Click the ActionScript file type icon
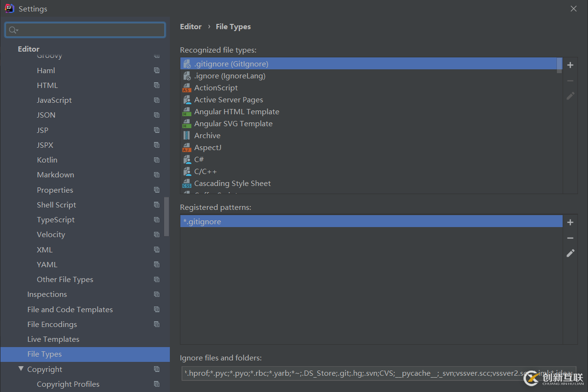Viewport: 588px width, 392px height. point(187,88)
